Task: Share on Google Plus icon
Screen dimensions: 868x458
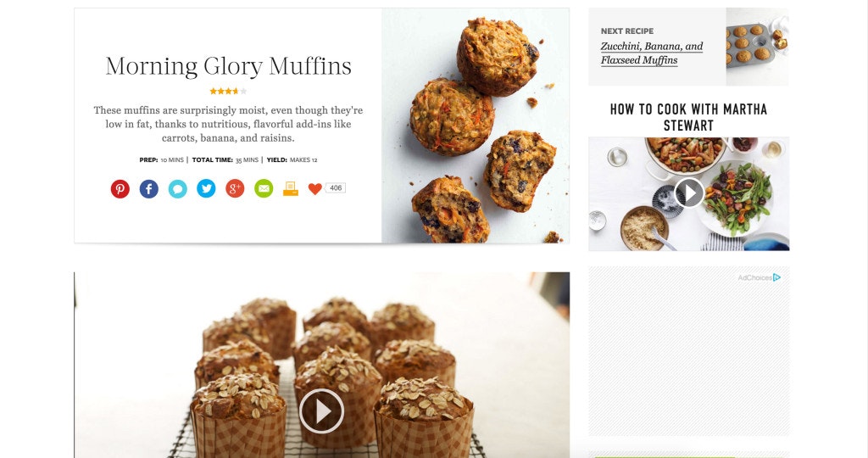Action: coord(236,189)
